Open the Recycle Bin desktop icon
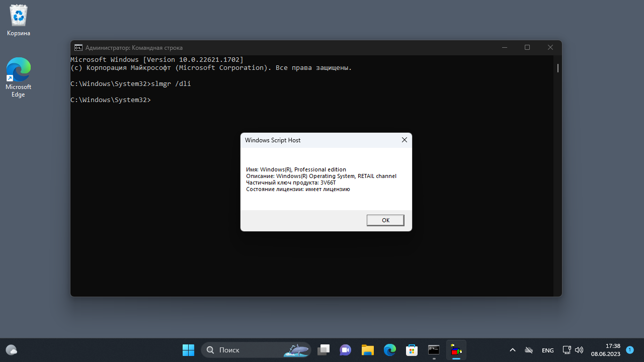Viewport: 644px width, 362px height. pos(19,21)
